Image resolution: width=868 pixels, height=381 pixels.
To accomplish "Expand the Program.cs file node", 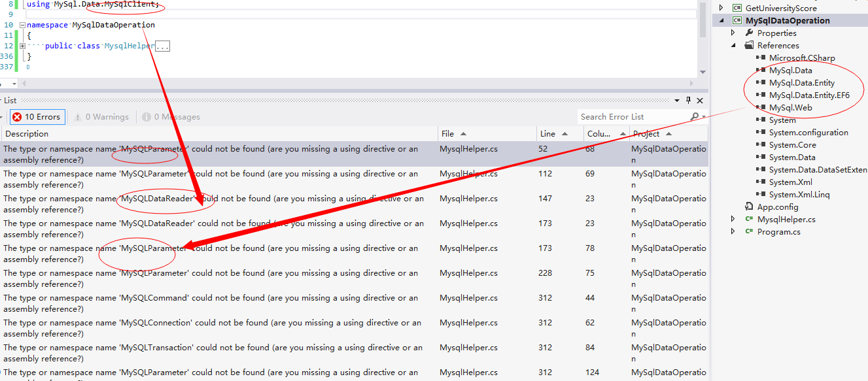I will click(733, 231).
